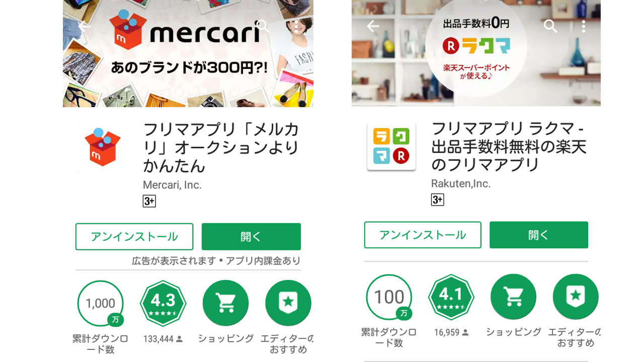Uninstall the Rakuma app
The height and width of the screenshot is (362, 644).
(x=423, y=235)
